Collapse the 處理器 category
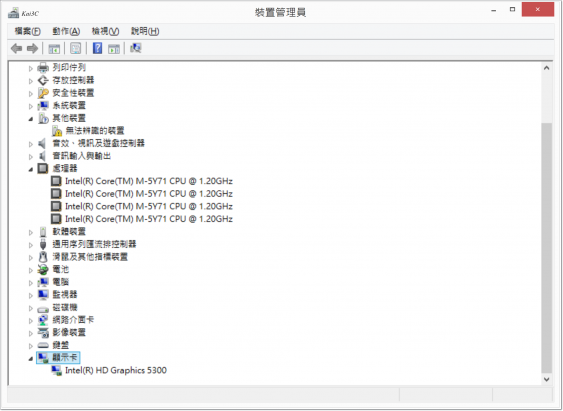This screenshot has height=411, width=563. 31,169
